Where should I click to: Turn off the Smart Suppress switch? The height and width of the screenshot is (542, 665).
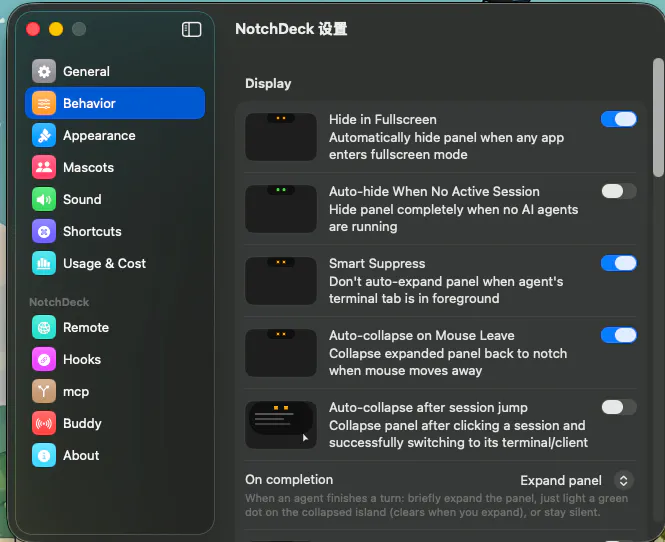[619, 263]
